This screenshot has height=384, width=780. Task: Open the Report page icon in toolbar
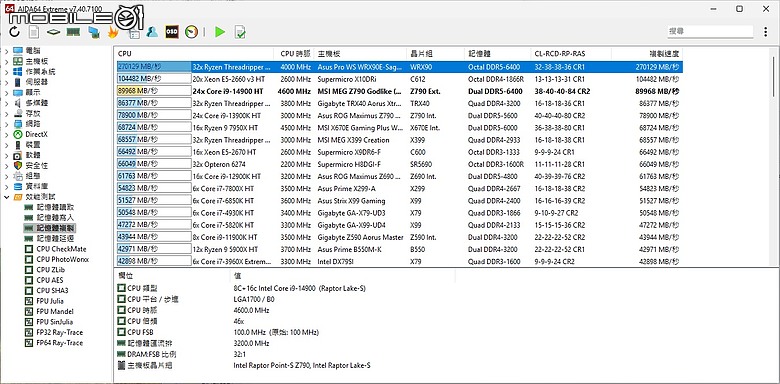[x=33, y=32]
